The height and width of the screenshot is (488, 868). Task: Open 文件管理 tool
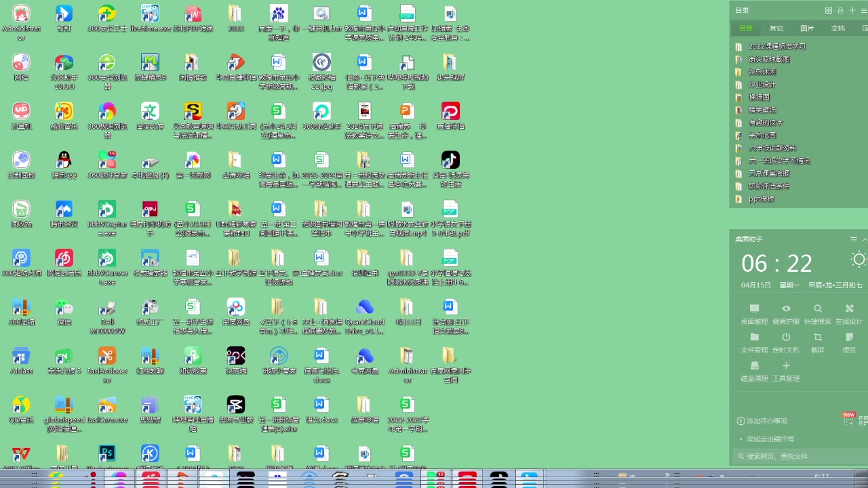[x=754, y=342]
